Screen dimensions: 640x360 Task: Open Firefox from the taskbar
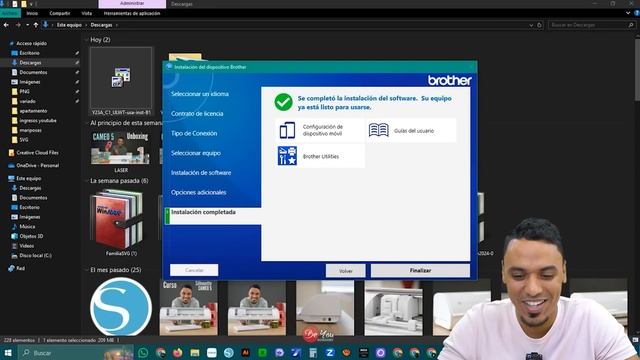coord(178,353)
